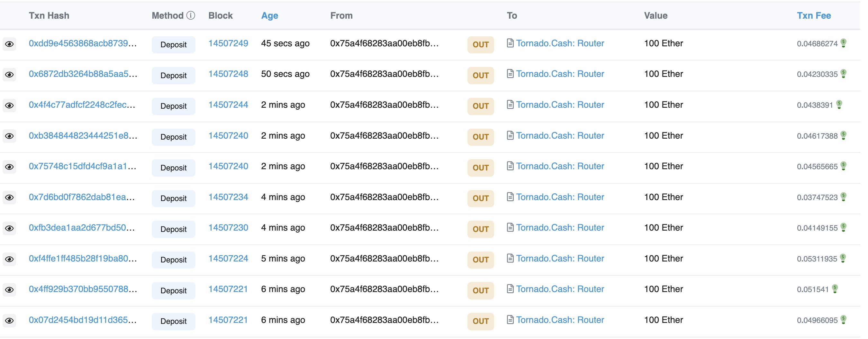Switch Txn Fee column header display
The width and height of the screenshot is (868, 339).
coord(814,15)
